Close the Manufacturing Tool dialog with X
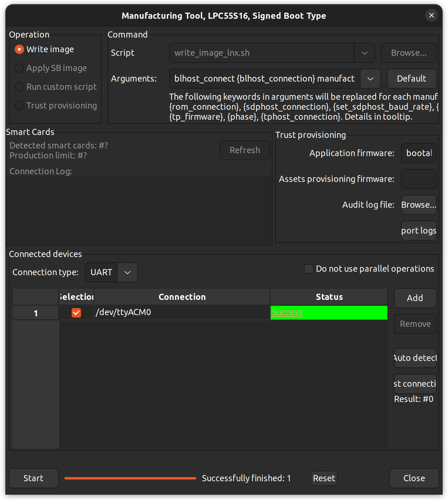 [x=431, y=15]
